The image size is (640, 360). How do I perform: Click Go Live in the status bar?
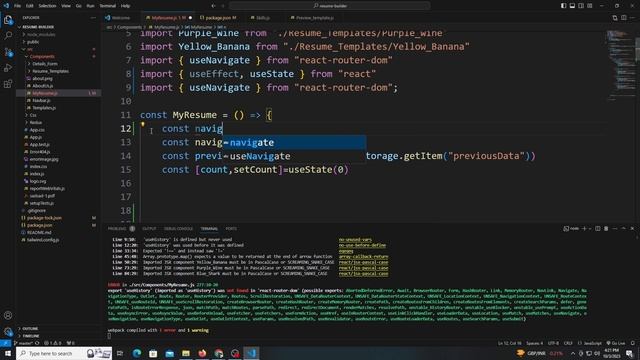coord(616,343)
